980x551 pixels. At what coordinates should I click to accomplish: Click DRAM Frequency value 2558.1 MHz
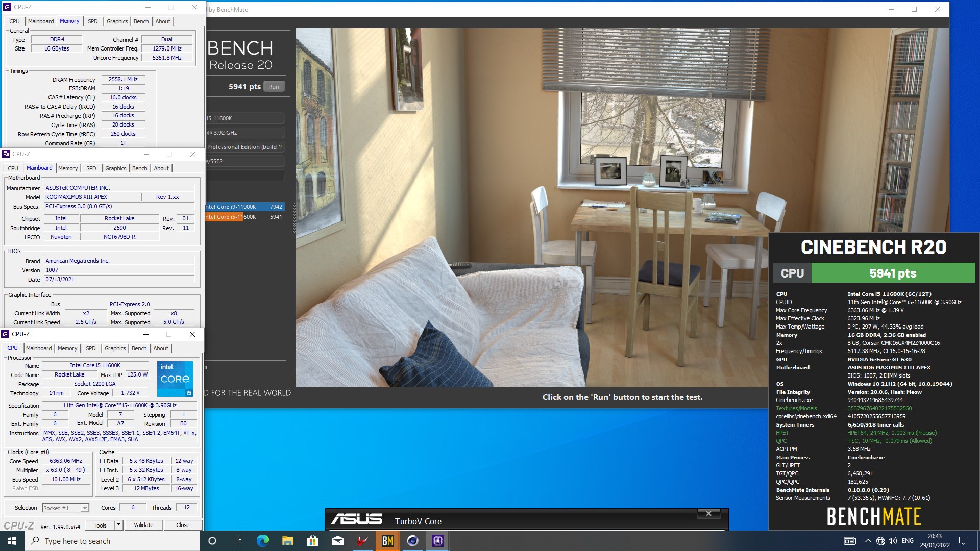(x=123, y=79)
